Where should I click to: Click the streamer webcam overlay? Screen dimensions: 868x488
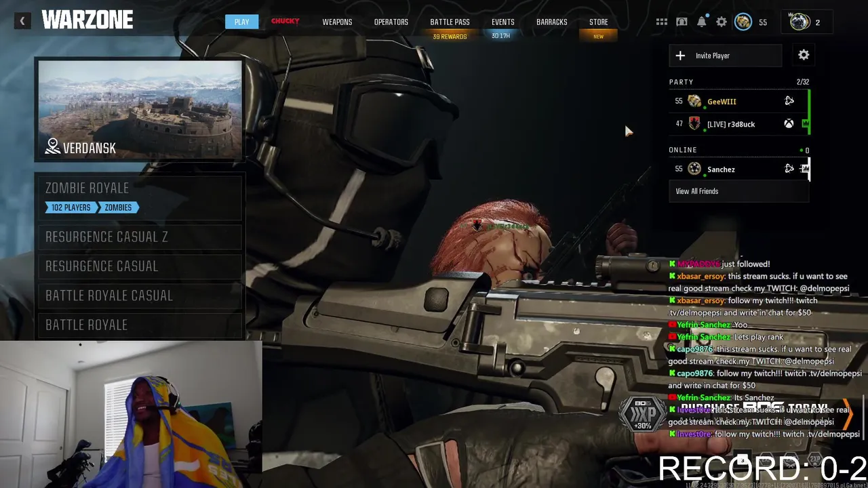[131, 414]
